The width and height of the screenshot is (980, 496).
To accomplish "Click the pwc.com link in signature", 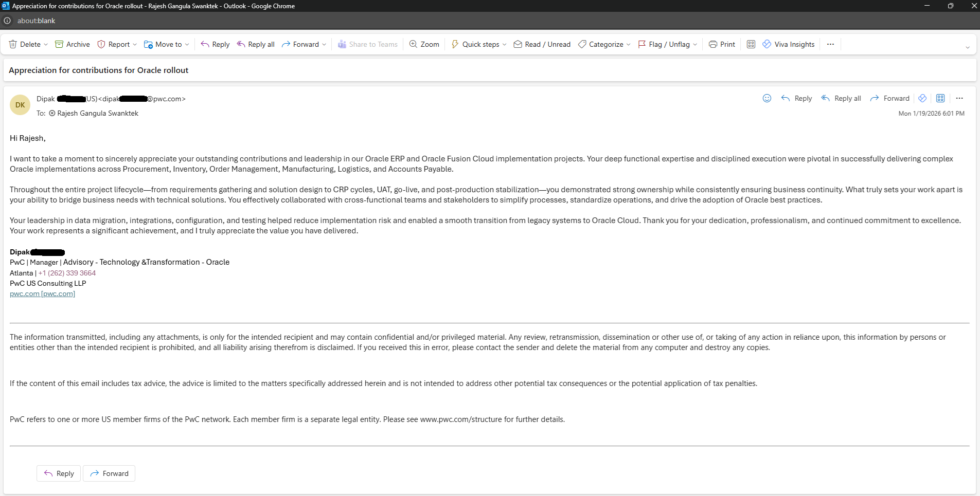I will click(25, 294).
